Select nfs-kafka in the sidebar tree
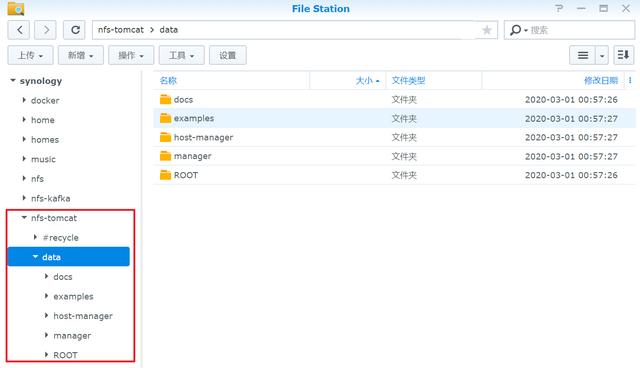 pos(51,198)
